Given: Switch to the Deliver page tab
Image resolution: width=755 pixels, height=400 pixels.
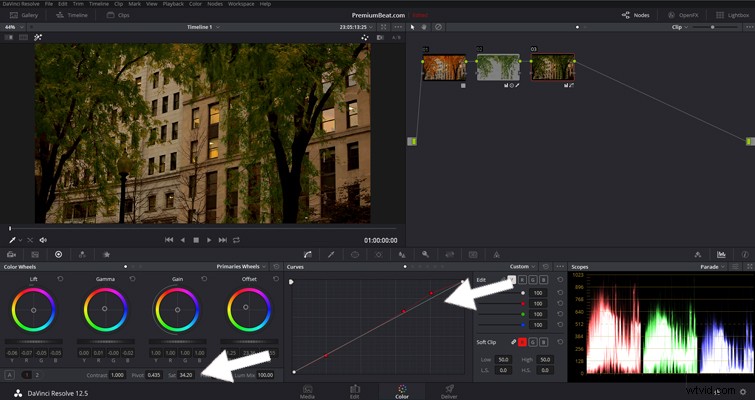Looking at the screenshot, I should pyautogui.click(x=449, y=391).
